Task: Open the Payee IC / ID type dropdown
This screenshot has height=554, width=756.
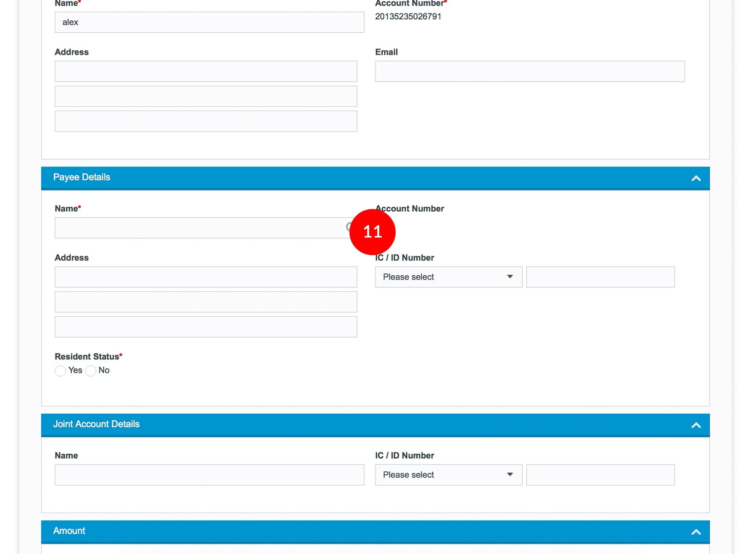Action: [448, 277]
